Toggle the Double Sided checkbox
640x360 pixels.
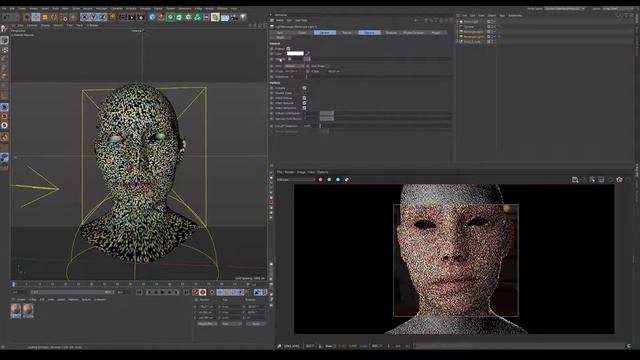pyautogui.click(x=304, y=93)
